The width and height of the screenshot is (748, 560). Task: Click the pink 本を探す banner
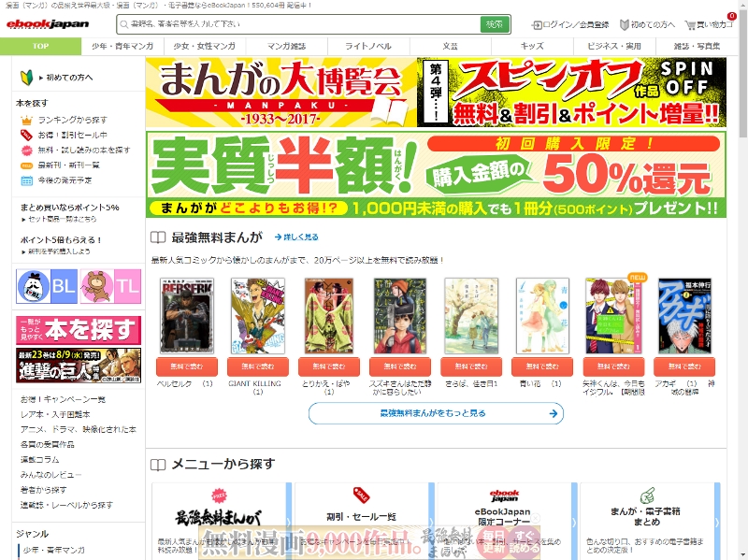pos(79,330)
